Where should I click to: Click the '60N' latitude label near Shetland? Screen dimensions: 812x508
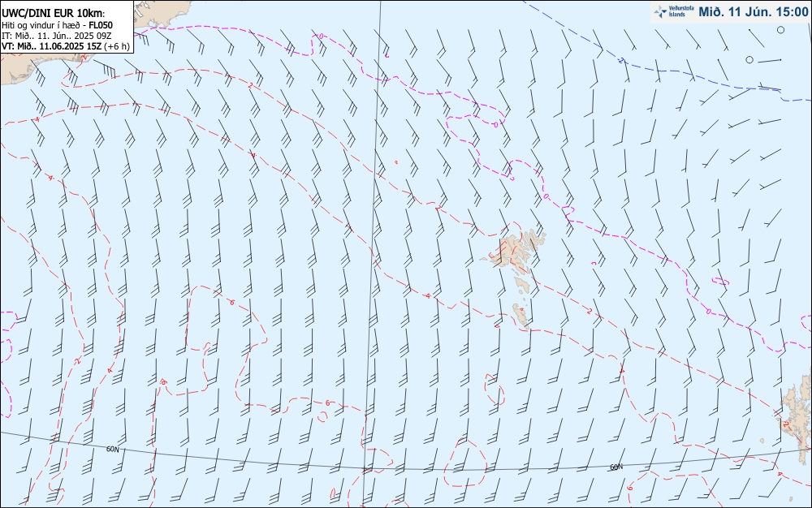[616, 467]
